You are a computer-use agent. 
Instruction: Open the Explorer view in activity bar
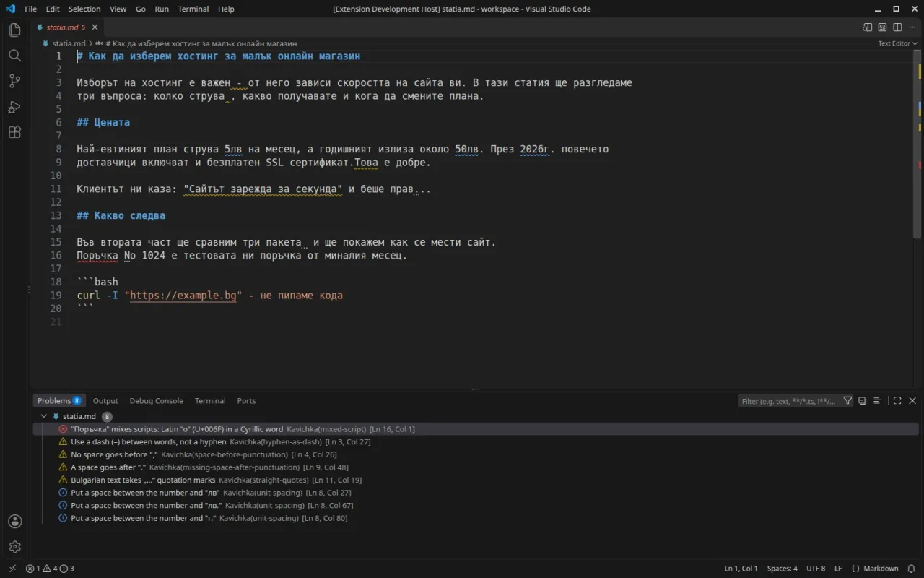pos(14,30)
